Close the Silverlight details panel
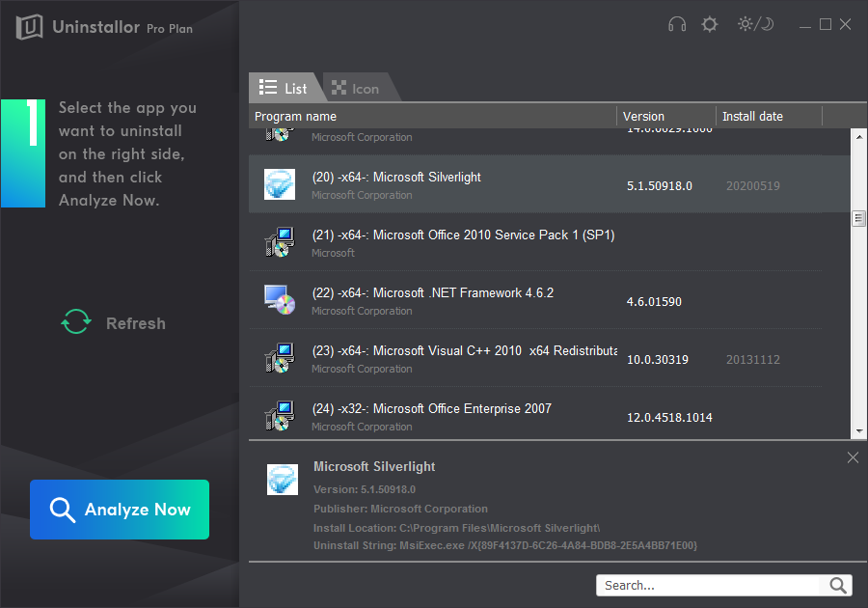 click(853, 457)
